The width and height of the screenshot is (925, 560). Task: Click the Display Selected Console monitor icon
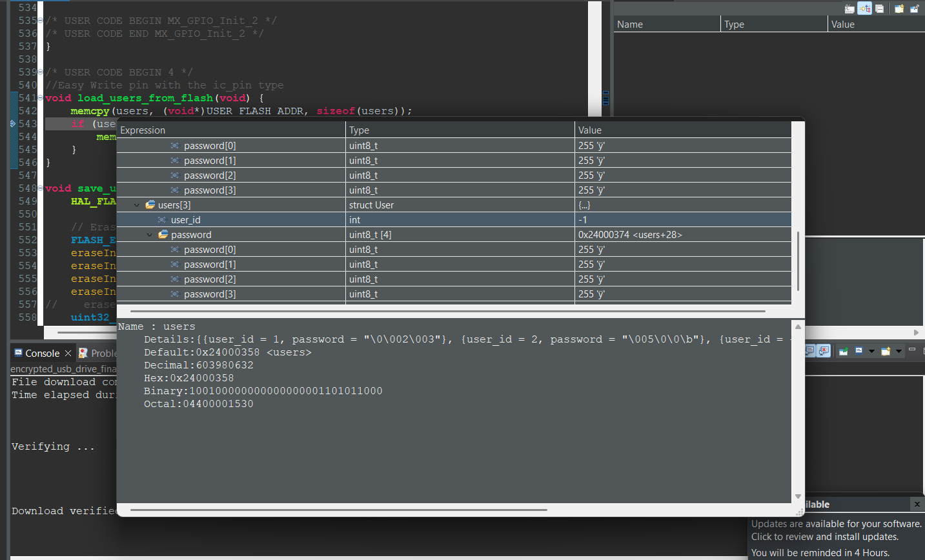[x=859, y=351]
